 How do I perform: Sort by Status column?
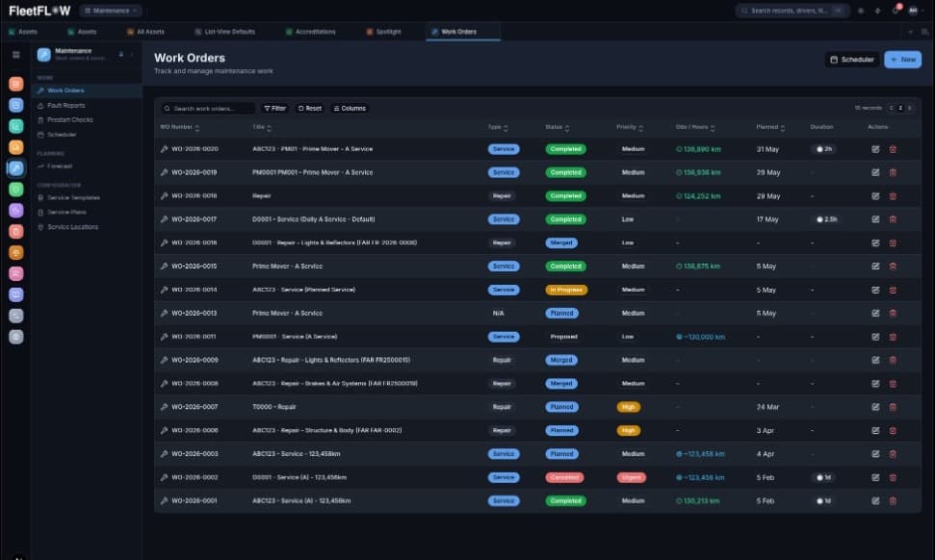(557, 127)
